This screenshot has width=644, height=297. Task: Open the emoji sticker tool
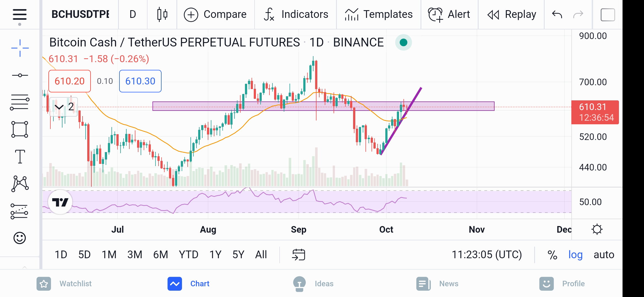click(20, 238)
